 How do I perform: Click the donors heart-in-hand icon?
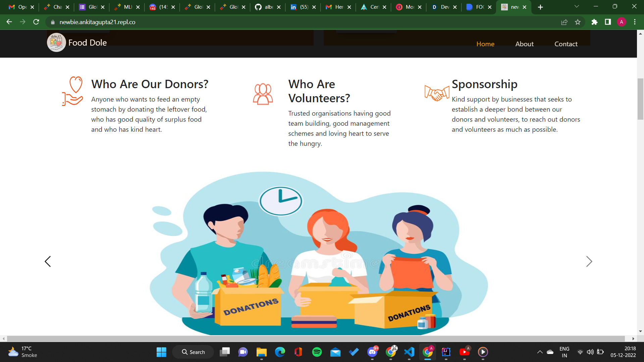tap(72, 91)
